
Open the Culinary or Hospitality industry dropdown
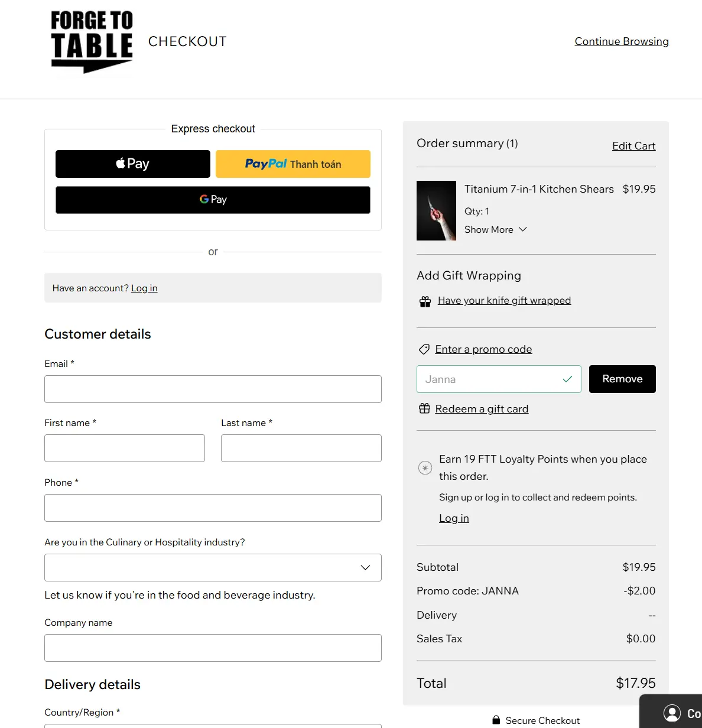[213, 568]
